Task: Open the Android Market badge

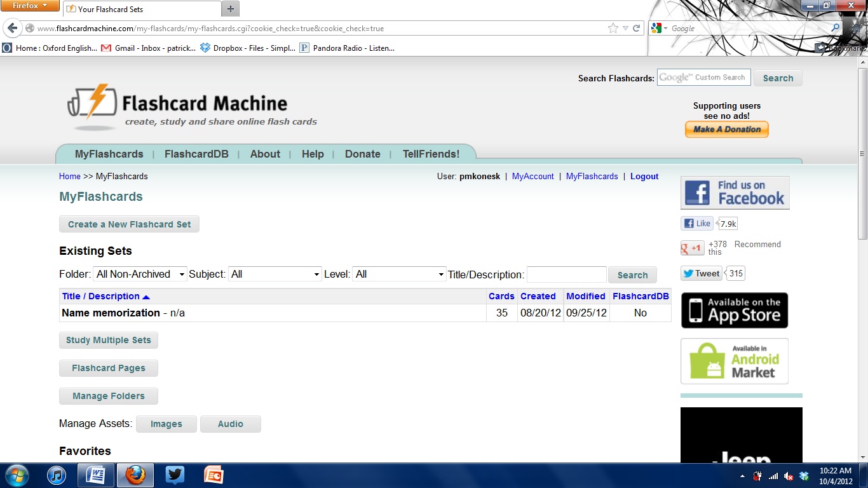Action: pyautogui.click(x=735, y=361)
